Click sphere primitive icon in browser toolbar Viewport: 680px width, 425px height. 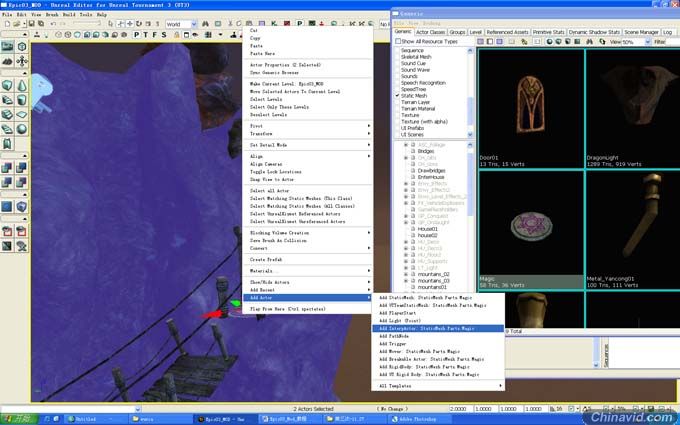[549, 42]
